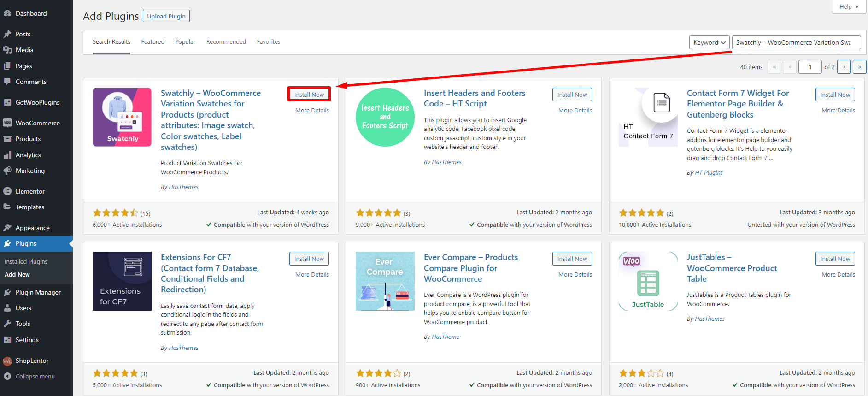Screen dimensions: 868x396
Task: Open Installed Plugins submenu item
Action: [26, 262]
